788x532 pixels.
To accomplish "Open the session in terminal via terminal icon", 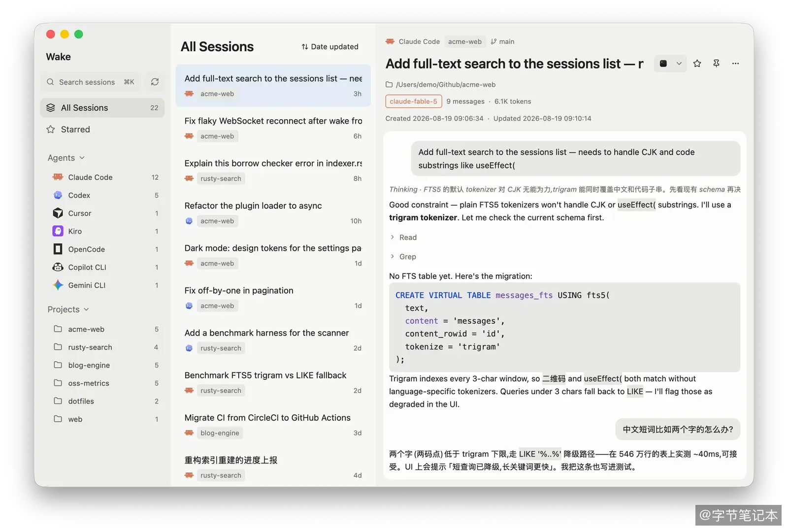I will point(663,64).
